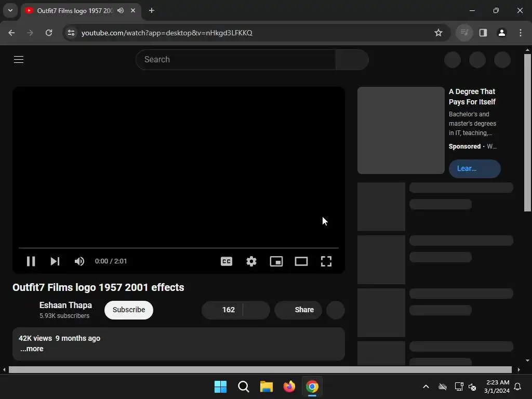Screen dimensions: 532x399
Task: Close the Outfit7 Films tab
Action: [x=133, y=10]
